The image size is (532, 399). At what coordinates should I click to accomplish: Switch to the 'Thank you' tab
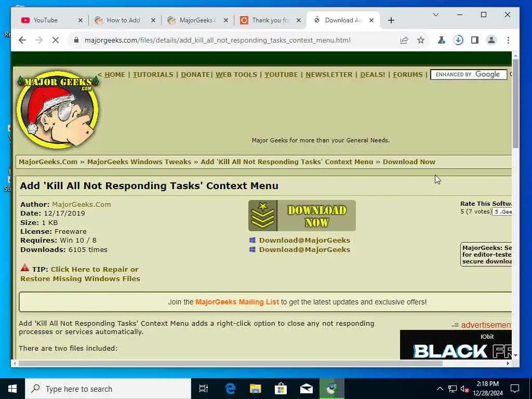[x=269, y=20]
